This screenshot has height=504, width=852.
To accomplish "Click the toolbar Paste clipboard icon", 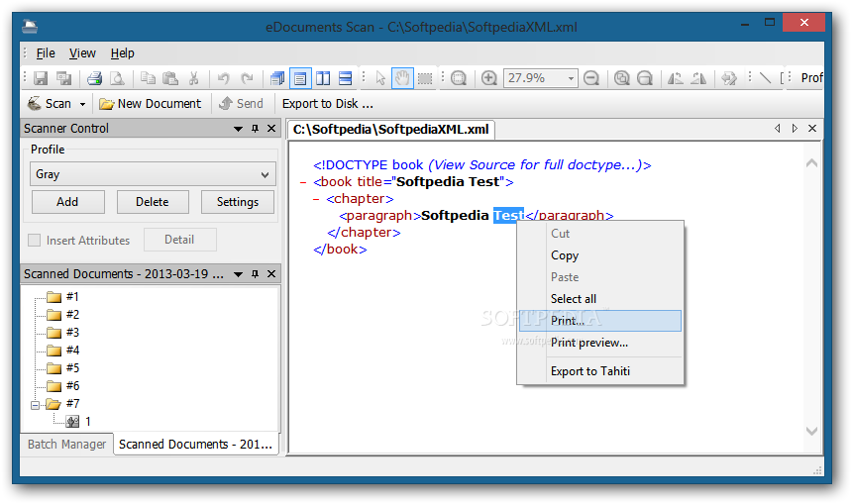I will pos(170,78).
